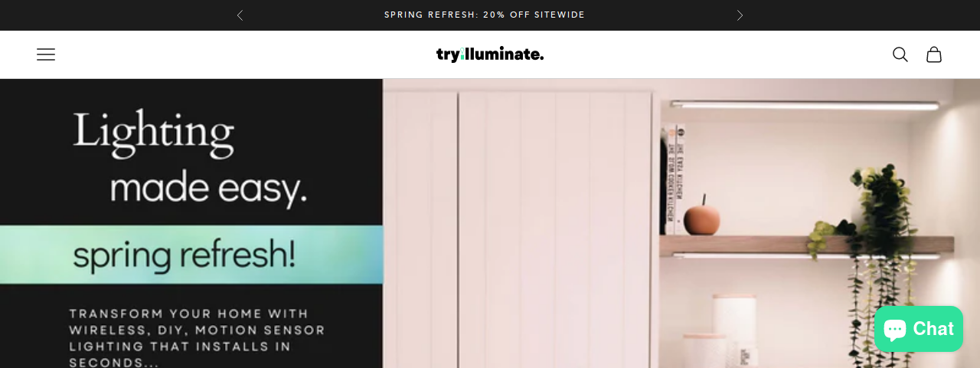
Task: Click the wooden shelf with light strip
Action: 807,247
